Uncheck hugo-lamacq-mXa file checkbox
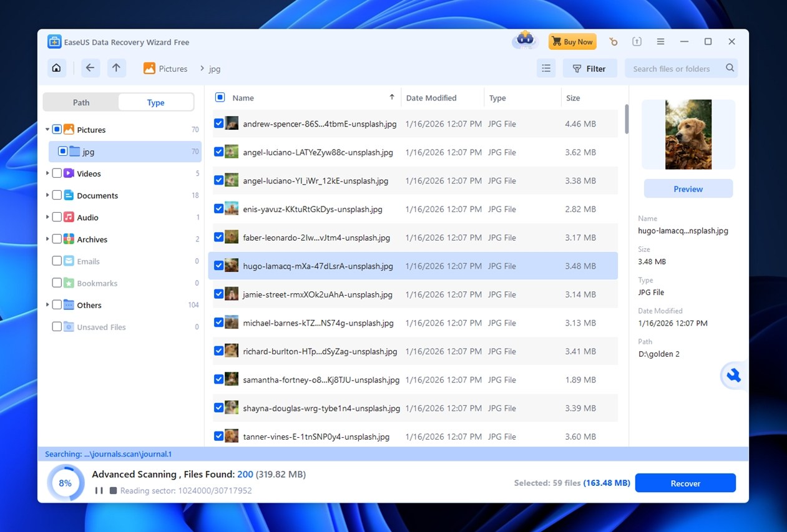The width and height of the screenshot is (787, 532). coord(219,265)
